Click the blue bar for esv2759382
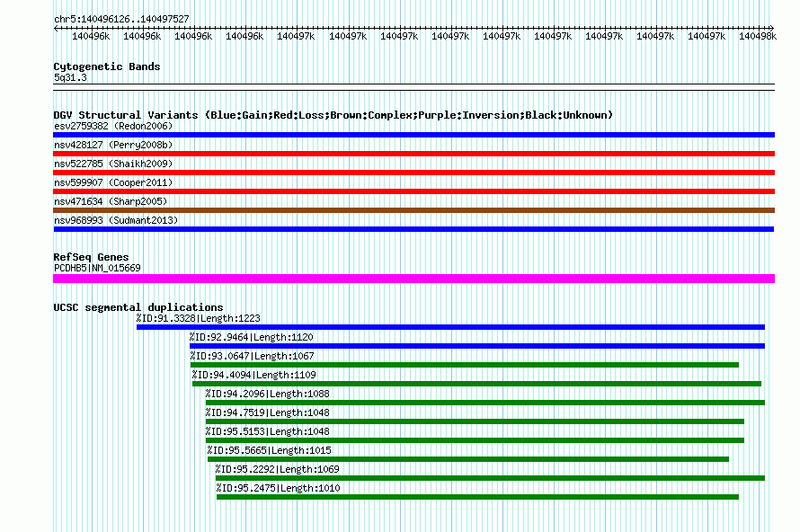This screenshot has height=532, width=800. [x=413, y=135]
